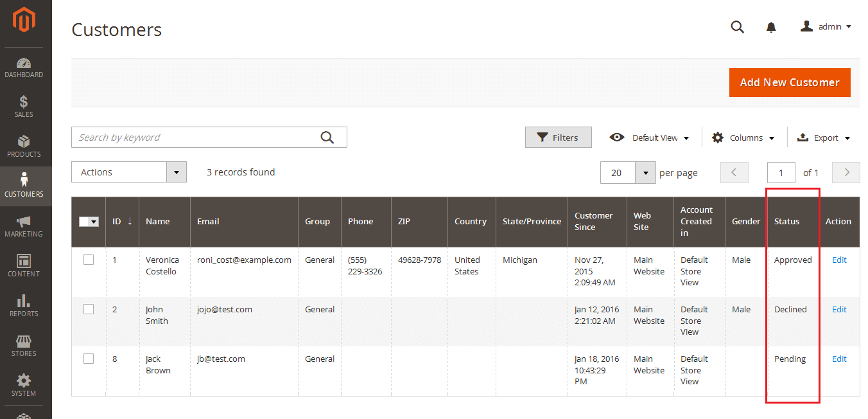This screenshot has width=868, height=419.
Task: Expand the Actions dropdown
Action: point(128,172)
